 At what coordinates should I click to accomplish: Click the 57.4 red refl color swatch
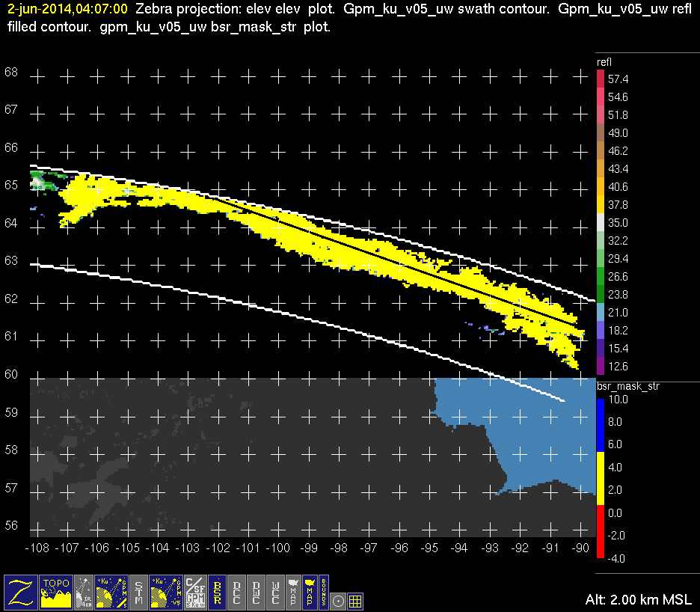click(x=601, y=79)
